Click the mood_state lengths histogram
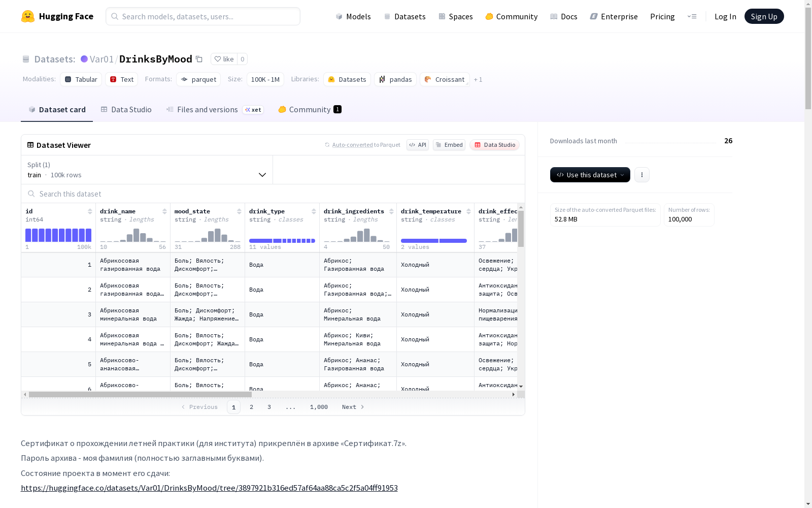 [x=208, y=235]
